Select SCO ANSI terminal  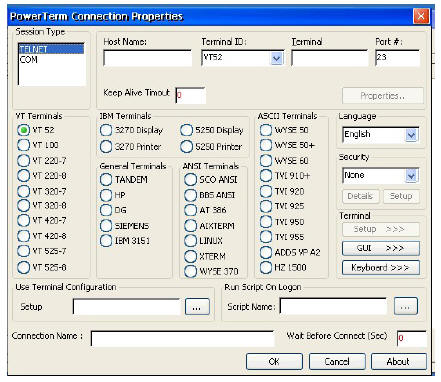pos(190,180)
